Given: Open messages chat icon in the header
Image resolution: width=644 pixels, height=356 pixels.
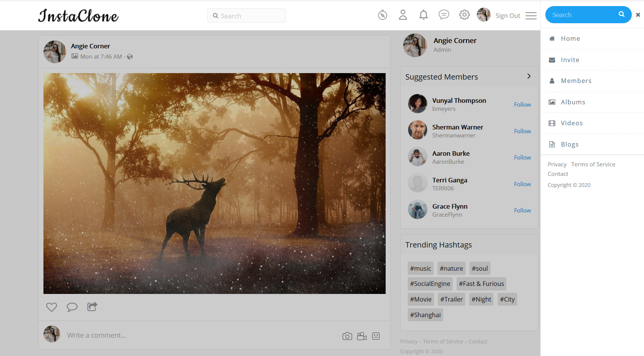Looking at the screenshot, I should [x=444, y=15].
